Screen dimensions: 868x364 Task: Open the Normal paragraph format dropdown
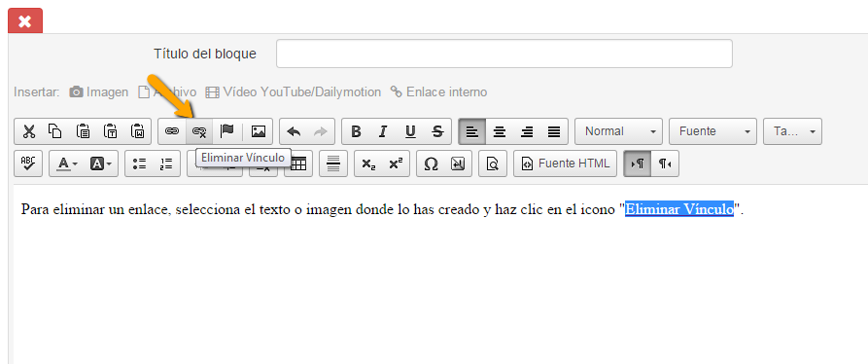coord(619,131)
